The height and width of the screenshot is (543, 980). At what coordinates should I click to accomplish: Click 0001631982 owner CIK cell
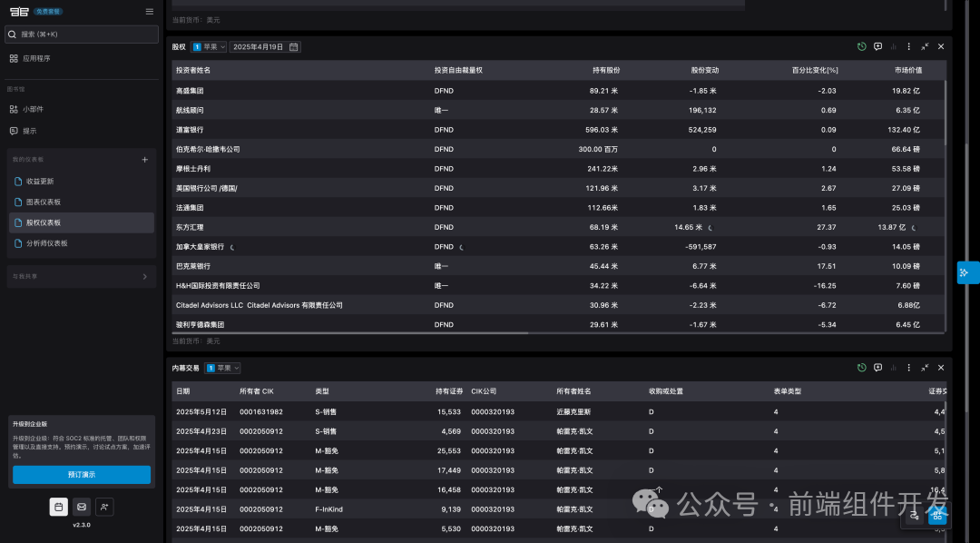(x=260, y=412)
